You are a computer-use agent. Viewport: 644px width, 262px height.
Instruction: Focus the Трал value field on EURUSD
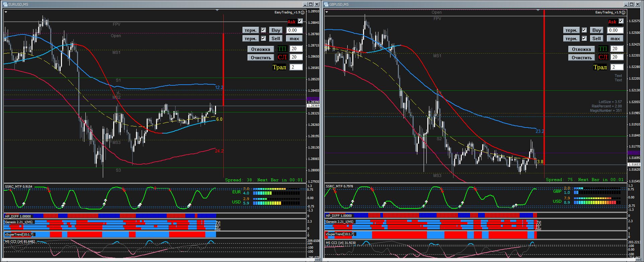coord(296,67)
